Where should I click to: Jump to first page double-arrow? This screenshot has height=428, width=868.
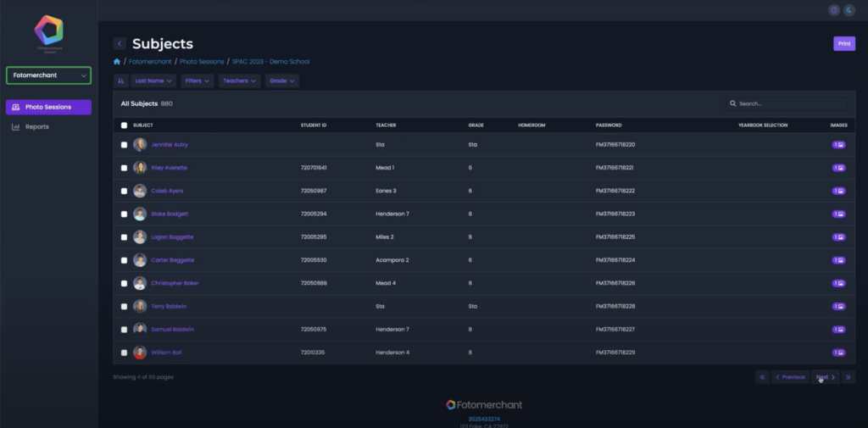762,377
